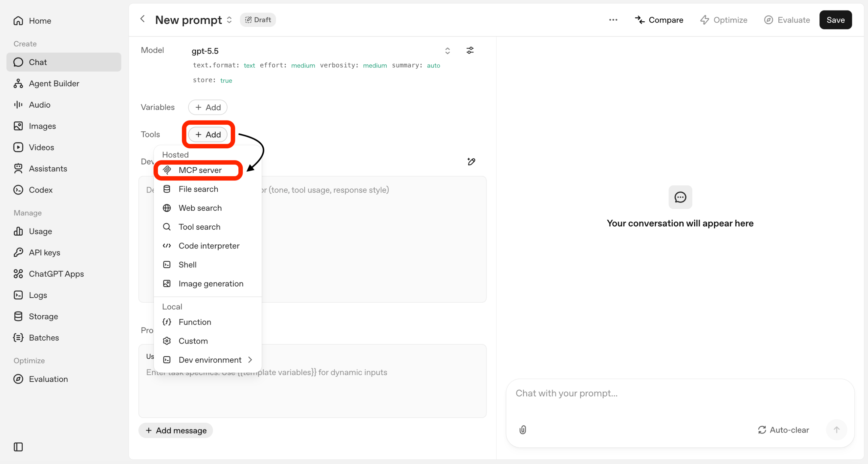Choose Shell from the tools menu
868x464 pixels.
click(x=207, y=265)
